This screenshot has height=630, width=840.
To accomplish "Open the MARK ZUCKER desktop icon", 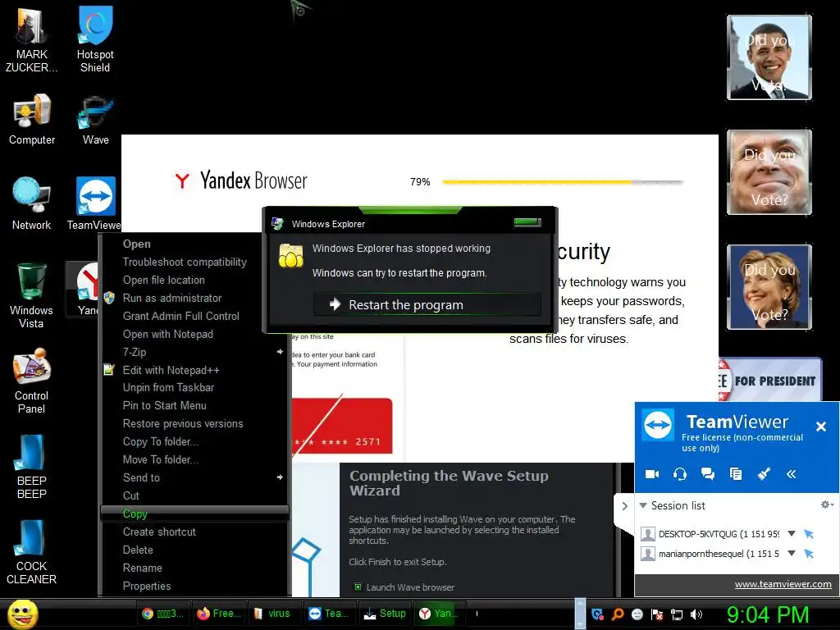I will click(31, 39).
